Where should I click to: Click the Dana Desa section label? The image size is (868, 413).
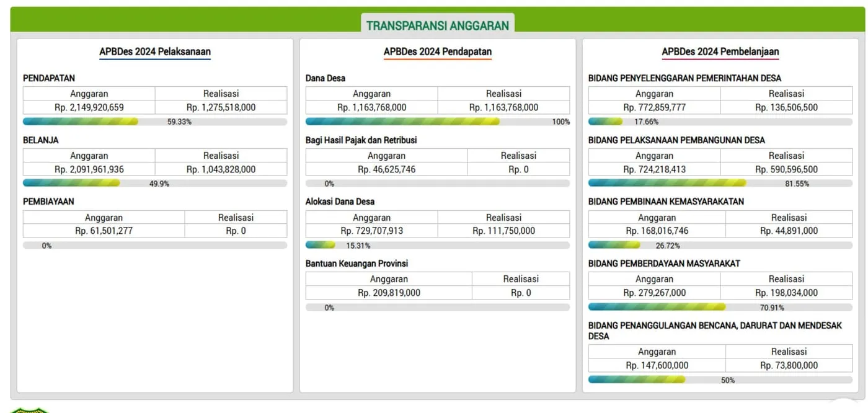[x=325, y=78]
